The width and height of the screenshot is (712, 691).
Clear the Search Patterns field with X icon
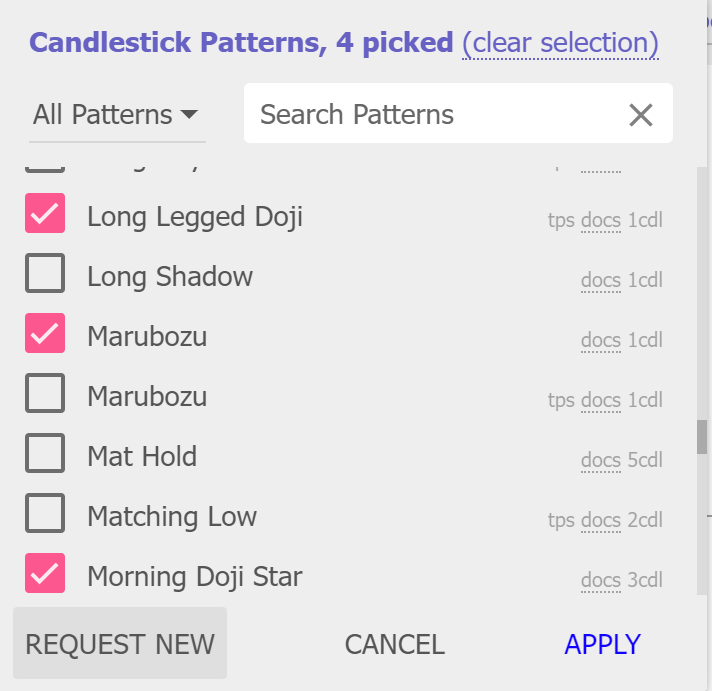coord(640,115)
